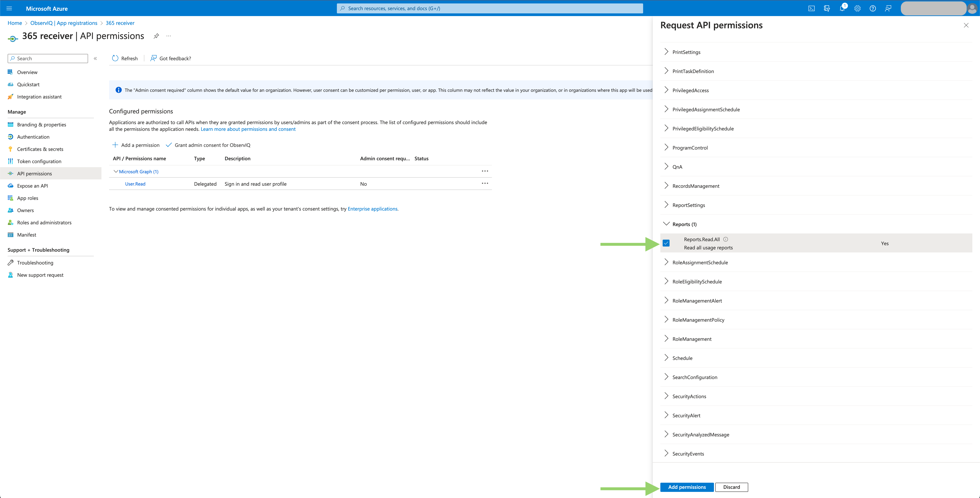Open the directory and subscription filter

[827, 8]
